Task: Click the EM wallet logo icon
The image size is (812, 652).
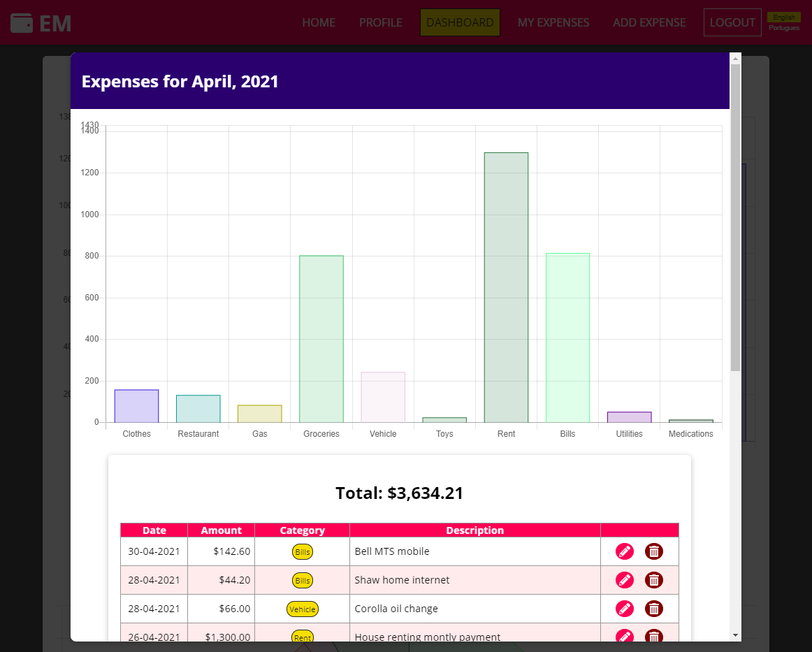Action: click(x=21, y=23)
